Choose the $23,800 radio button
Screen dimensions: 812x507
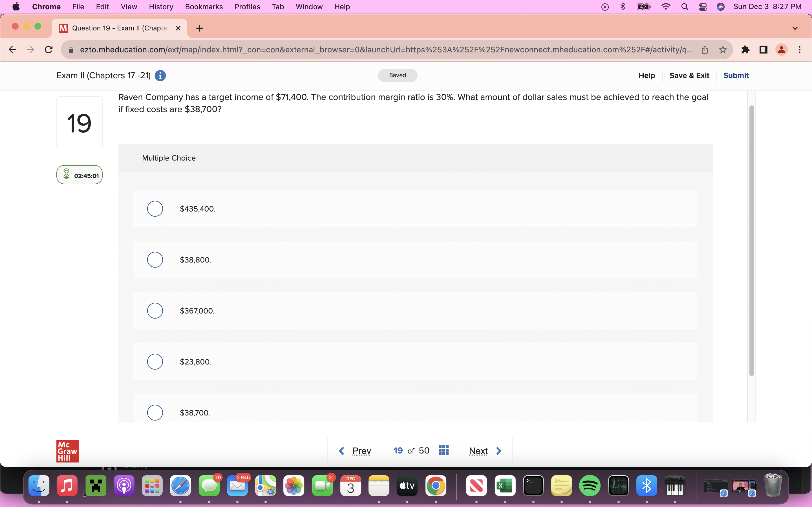[x=155, y=361]
